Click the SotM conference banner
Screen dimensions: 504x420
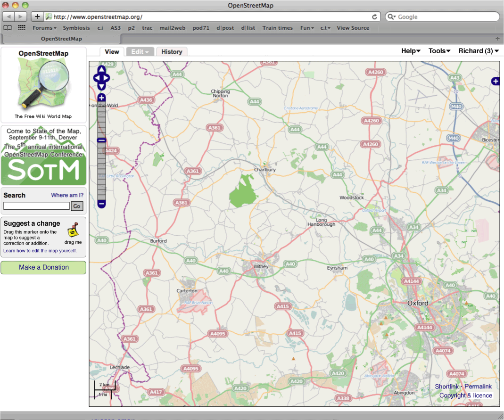pos(43,155)
